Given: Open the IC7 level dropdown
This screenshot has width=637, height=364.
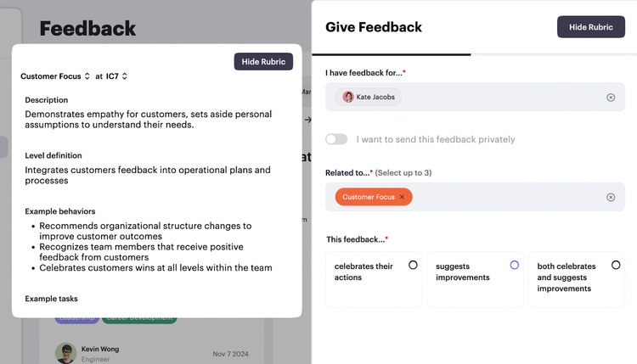Looking at the screenshot, I should (116, 76).
